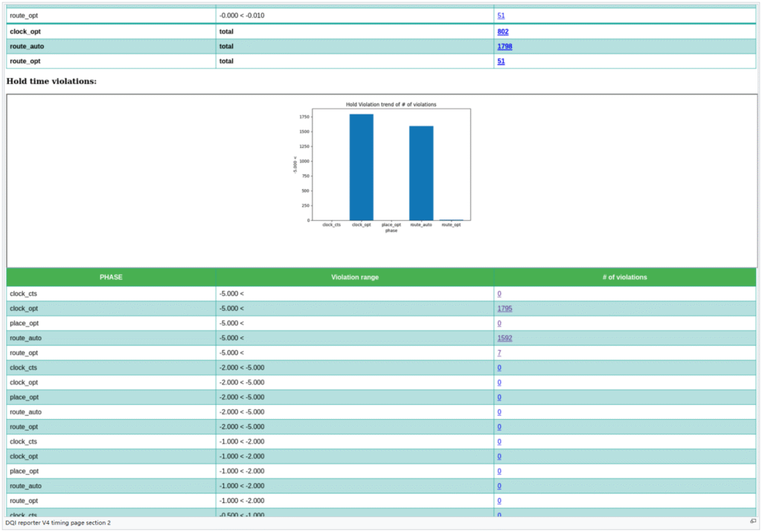Viewport: 762px width, 532px height.
Task: Click place_opt -5.000 violations count link
Action: (499, 324)
